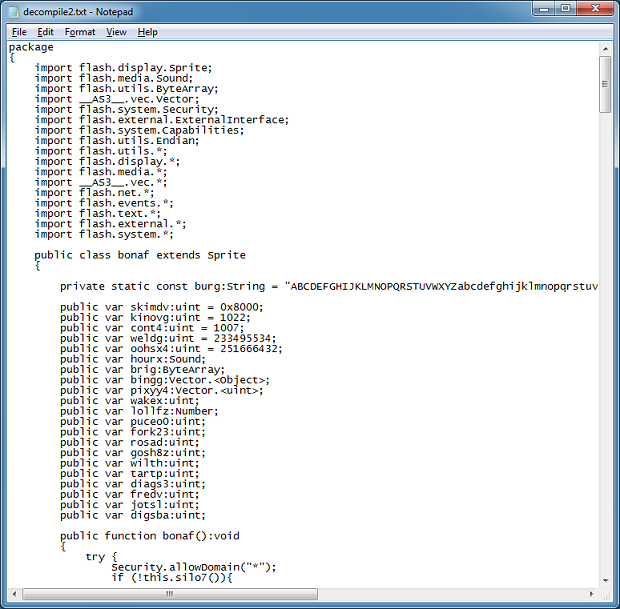
Task: Open the Format menu
Action: tap(80, 32)
